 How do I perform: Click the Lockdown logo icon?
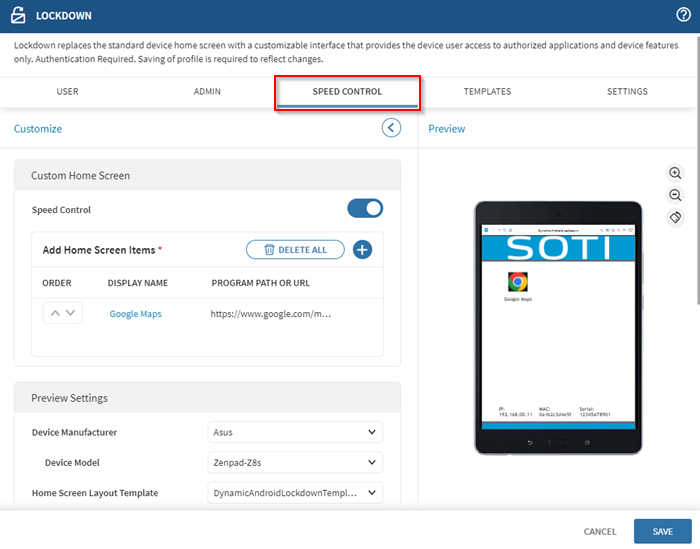pyautogui.click(x=18, y=16)
